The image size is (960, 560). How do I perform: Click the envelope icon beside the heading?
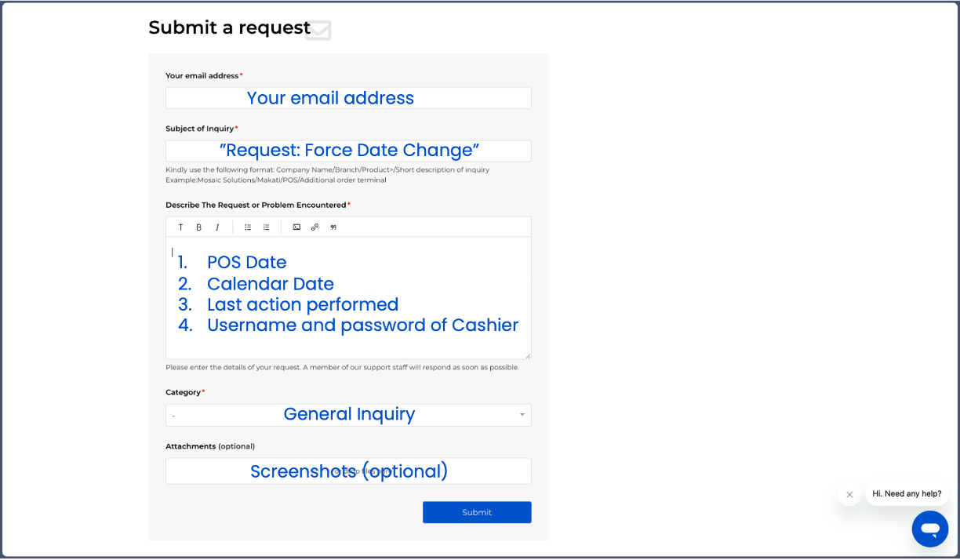[x=318, y=30]
